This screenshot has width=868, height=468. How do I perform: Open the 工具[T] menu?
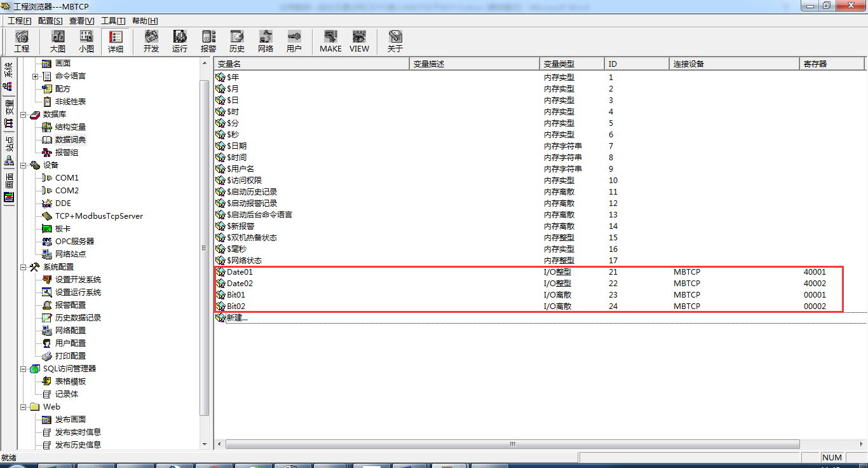click(113, 21)
